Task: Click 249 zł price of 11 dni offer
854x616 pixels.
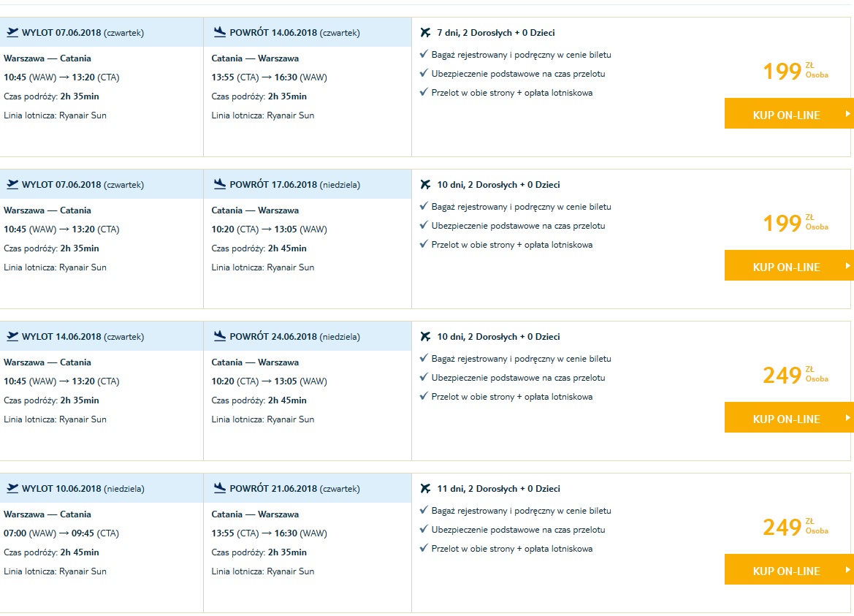Action: 795,528
